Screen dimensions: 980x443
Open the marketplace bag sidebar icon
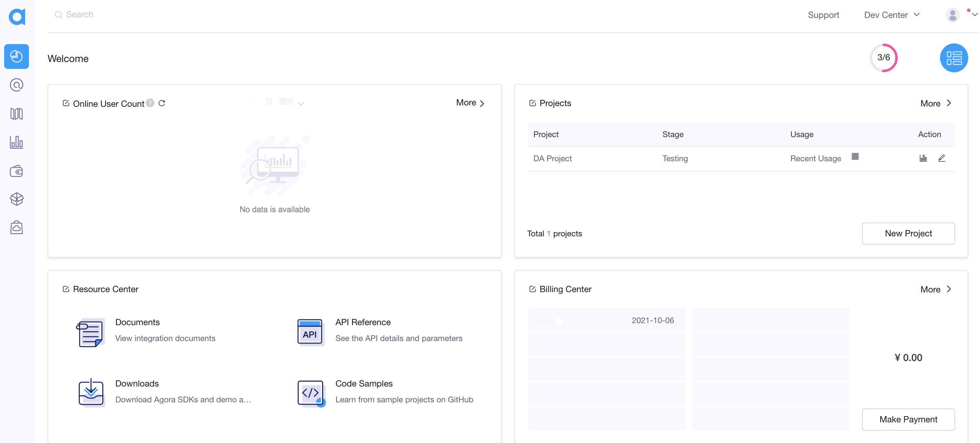pos(16,228)
